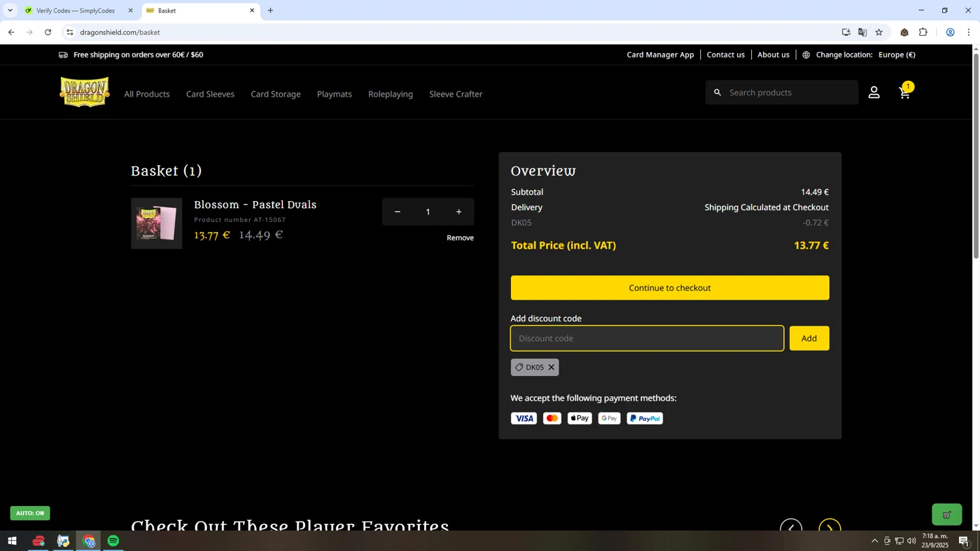The width and height of the screenshot is (980, 551).
Task: Click the browser address bar URL
Action: point(120,32)
